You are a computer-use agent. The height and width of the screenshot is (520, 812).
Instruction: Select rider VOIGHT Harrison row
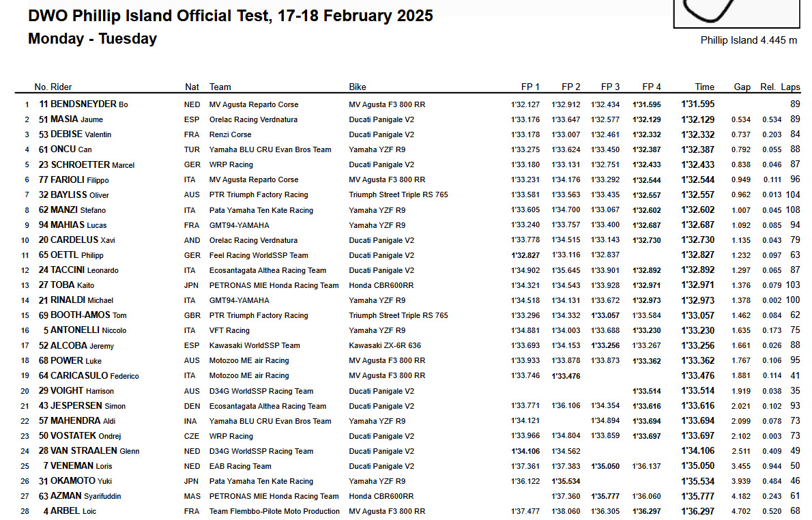[x=407, y=391]
